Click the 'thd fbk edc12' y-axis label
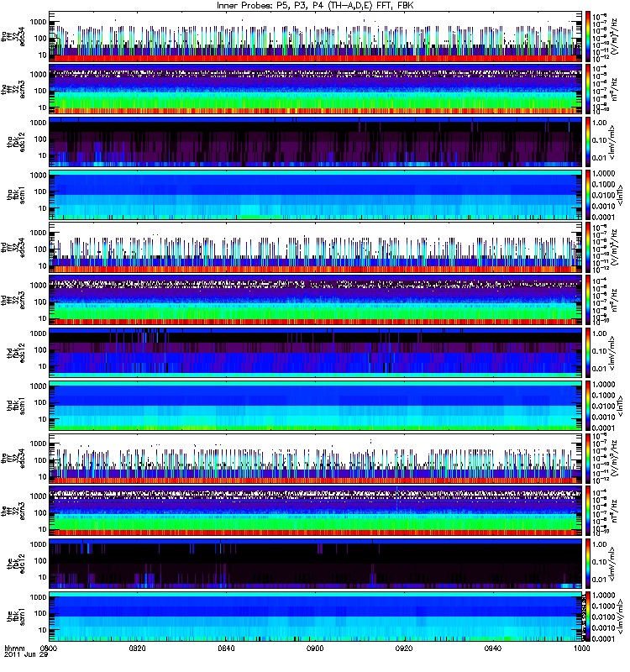 click(16, 353)
